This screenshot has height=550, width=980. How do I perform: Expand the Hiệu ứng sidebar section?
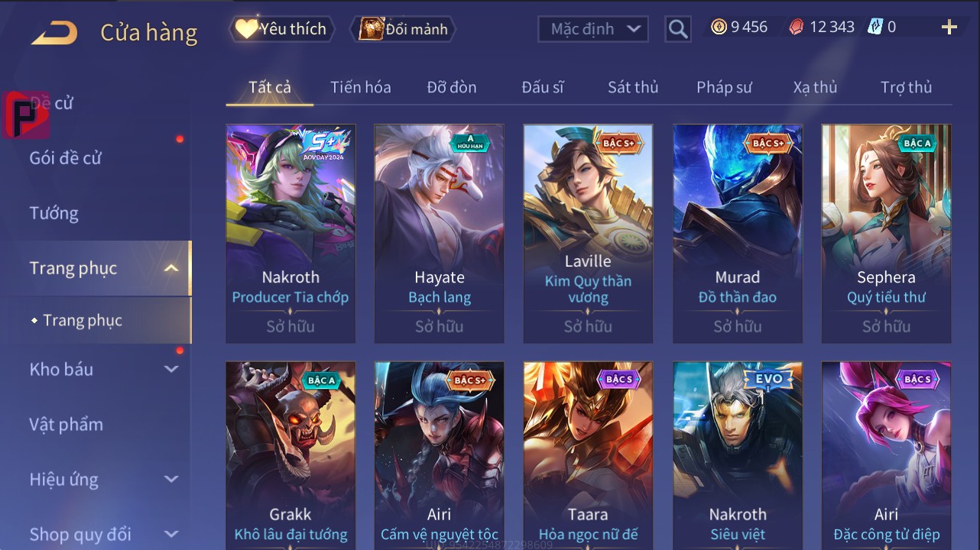coord(171,479)
